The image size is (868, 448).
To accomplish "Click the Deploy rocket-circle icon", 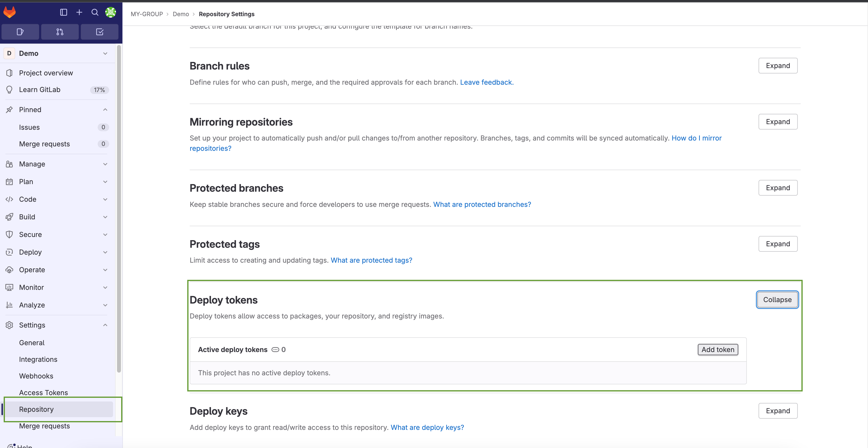I will tap(9, 252).
